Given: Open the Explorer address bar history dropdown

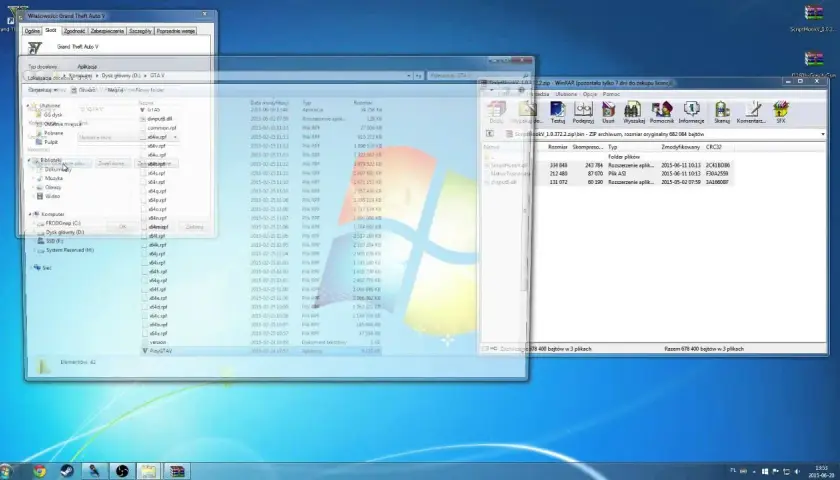Looking at the screenshot, I should click(409, 76).
